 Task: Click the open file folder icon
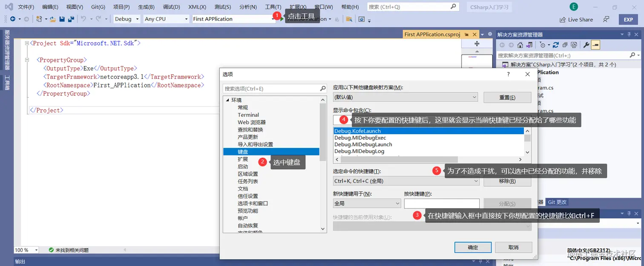point(53,19)
